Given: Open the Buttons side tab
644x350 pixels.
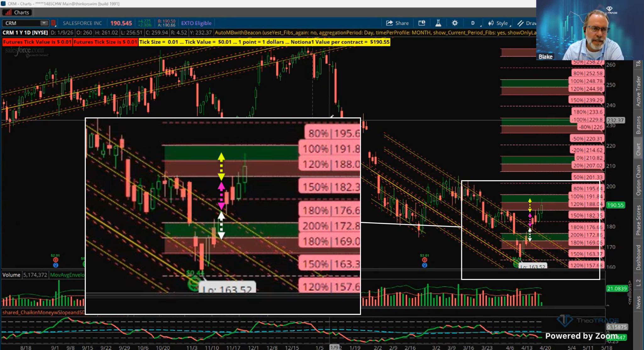Looking at the screenshot, I should [638, 125].
